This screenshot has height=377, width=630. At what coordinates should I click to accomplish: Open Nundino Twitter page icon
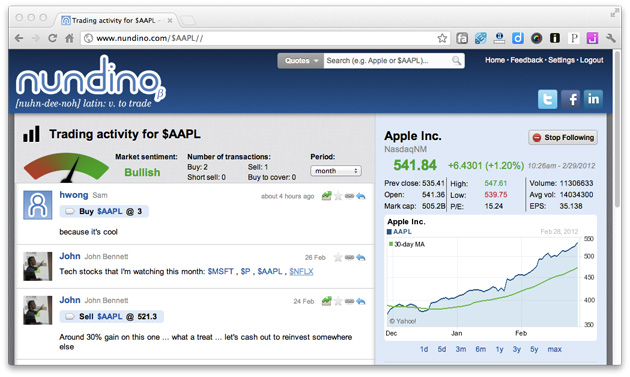[x=548, y=99]
